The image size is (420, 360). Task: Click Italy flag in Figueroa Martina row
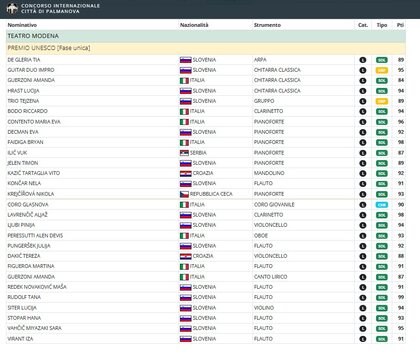point(184,267)
